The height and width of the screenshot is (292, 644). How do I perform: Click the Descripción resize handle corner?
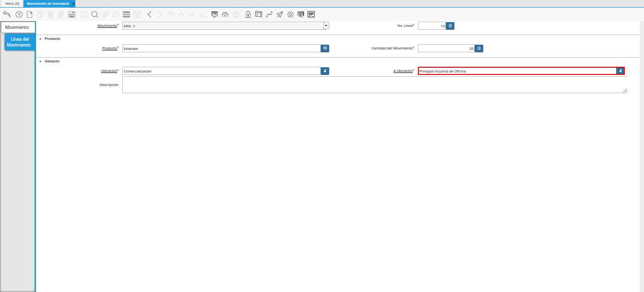[x=625, y=91]
